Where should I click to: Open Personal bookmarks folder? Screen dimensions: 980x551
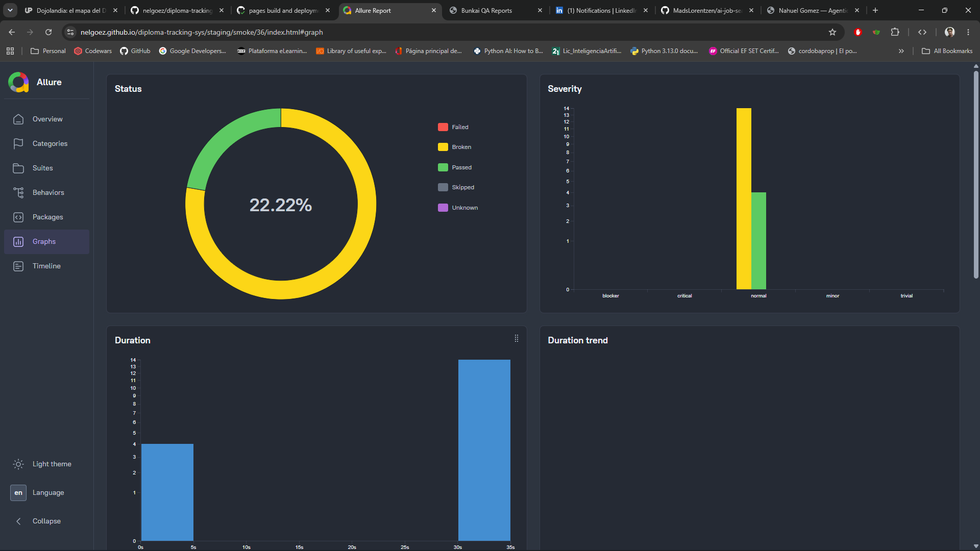48,51
